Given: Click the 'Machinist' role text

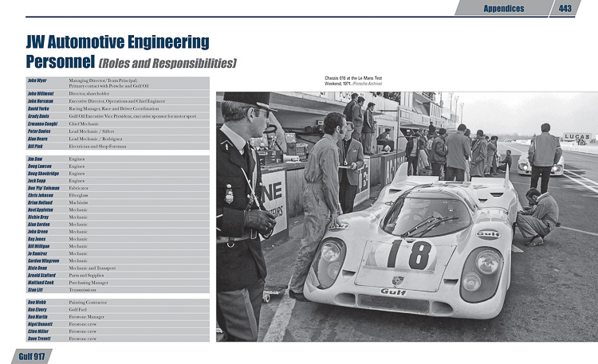Looking at the screenshot, I should pos(78,202).
